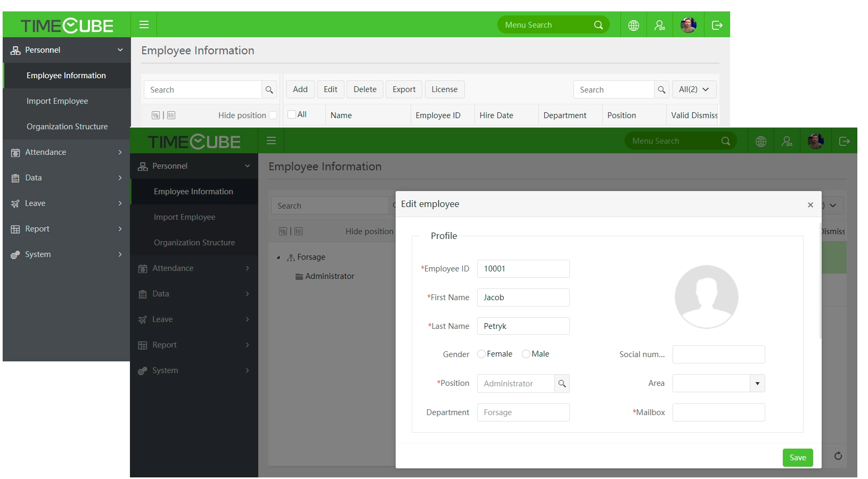Open the Area dropdown in Edit employee
Viewport: 868px width, 479px height.
(x=757, y=384)
